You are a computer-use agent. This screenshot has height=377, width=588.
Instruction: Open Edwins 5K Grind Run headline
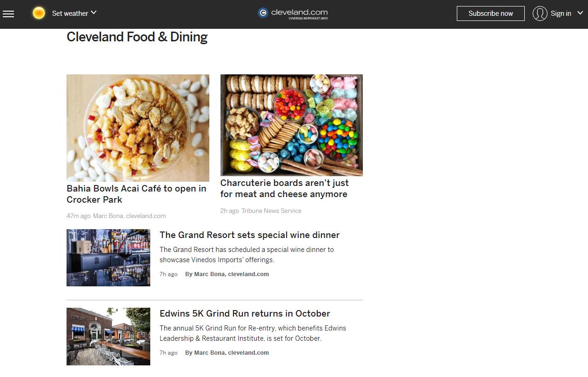pos(245,313)
